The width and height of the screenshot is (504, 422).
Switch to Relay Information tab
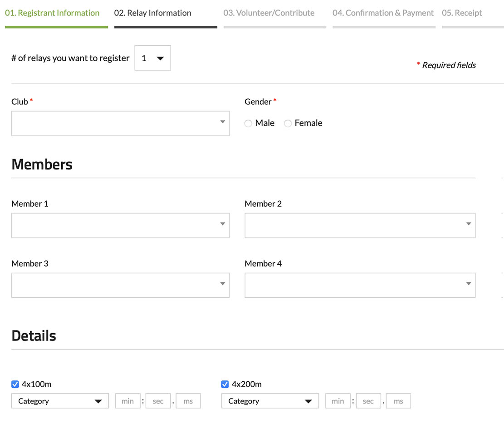(x=153, y=13)
